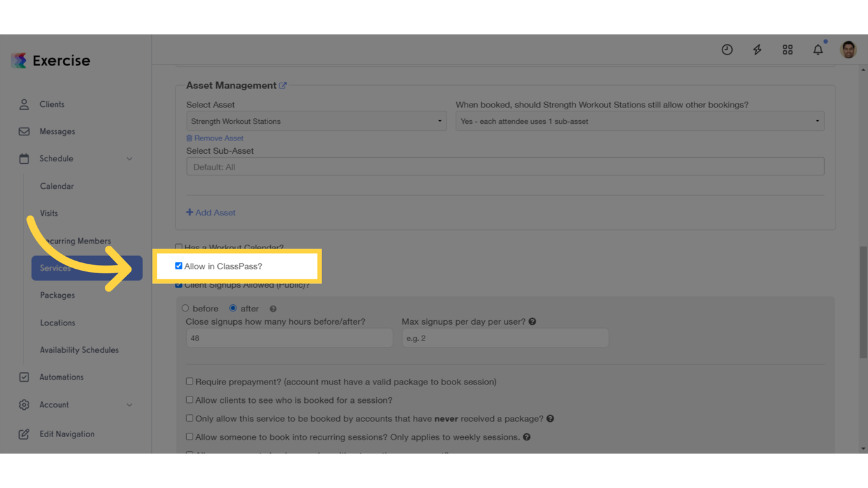Go to Clients in sidebar
868x488 pixels.
52,104
